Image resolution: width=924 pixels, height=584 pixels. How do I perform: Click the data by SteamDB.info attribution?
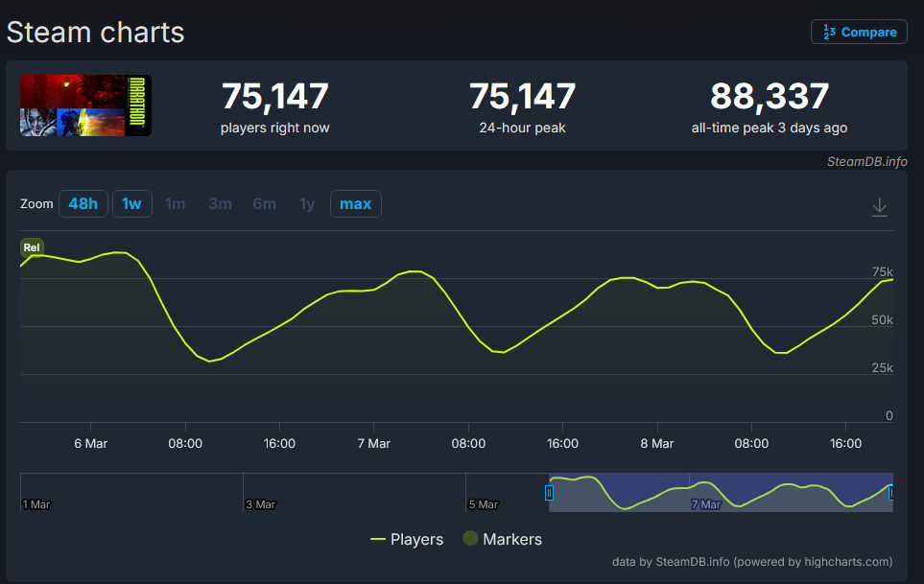coord(752,562)
